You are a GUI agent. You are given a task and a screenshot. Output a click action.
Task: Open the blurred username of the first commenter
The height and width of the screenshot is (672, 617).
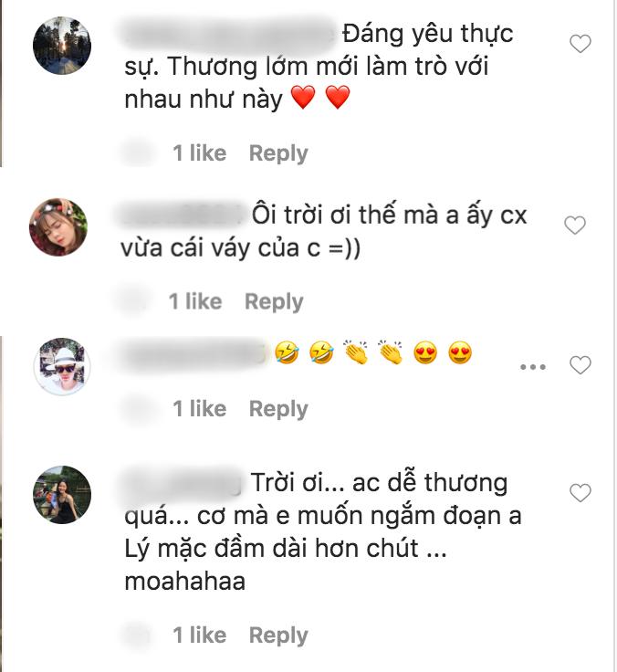click(229, 34)
